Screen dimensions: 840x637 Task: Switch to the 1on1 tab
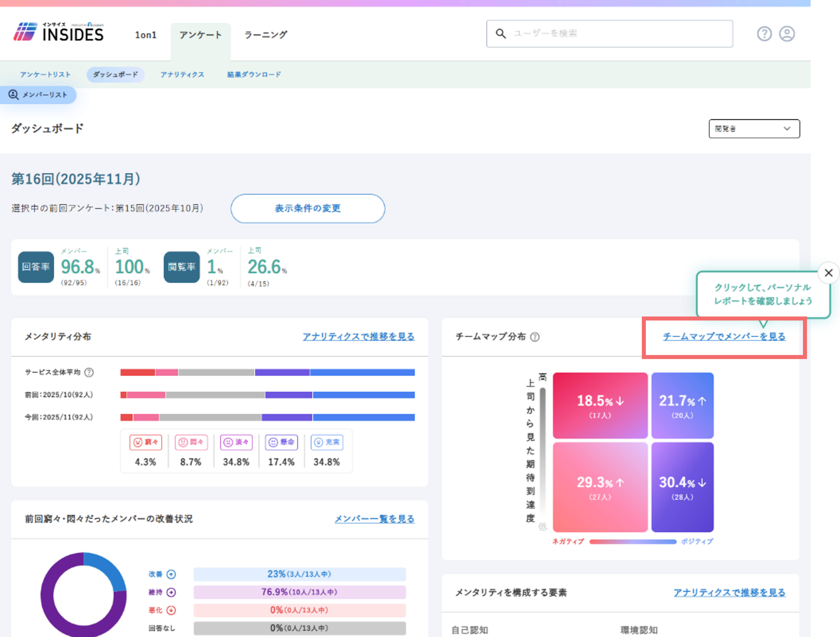click(x=146, y=35)
